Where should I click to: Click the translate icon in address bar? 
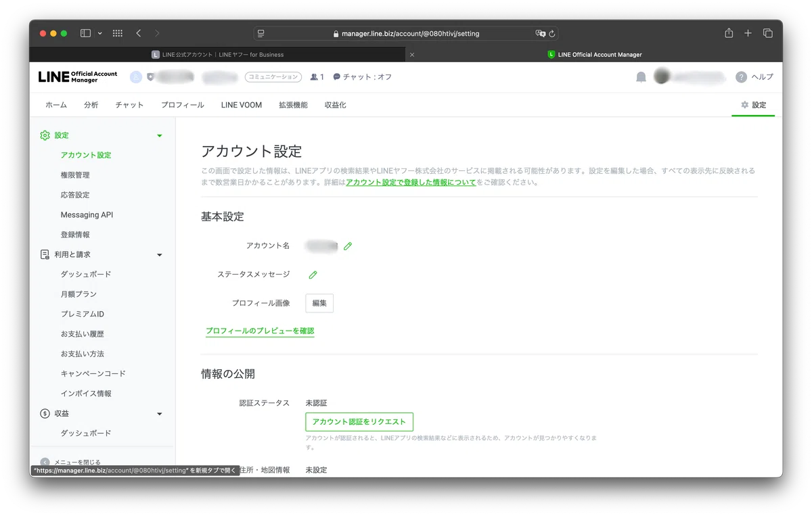tap(540, 33)
